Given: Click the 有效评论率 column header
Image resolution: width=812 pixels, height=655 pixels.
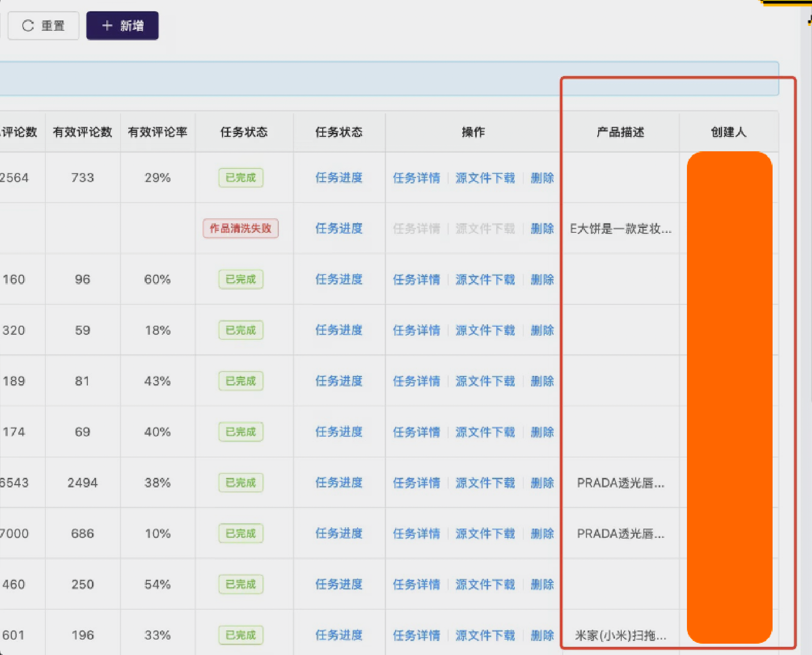Looking at the screenshot, I should click(157, 132).
